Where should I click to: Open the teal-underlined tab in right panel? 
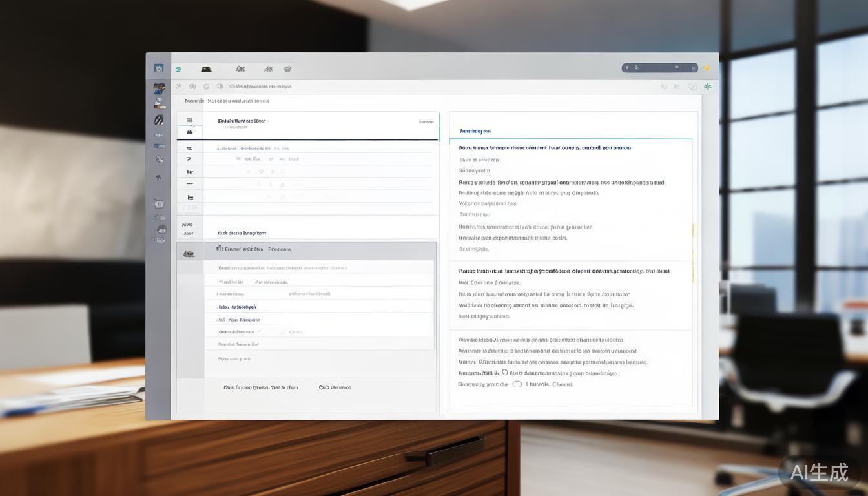[475, 131]
